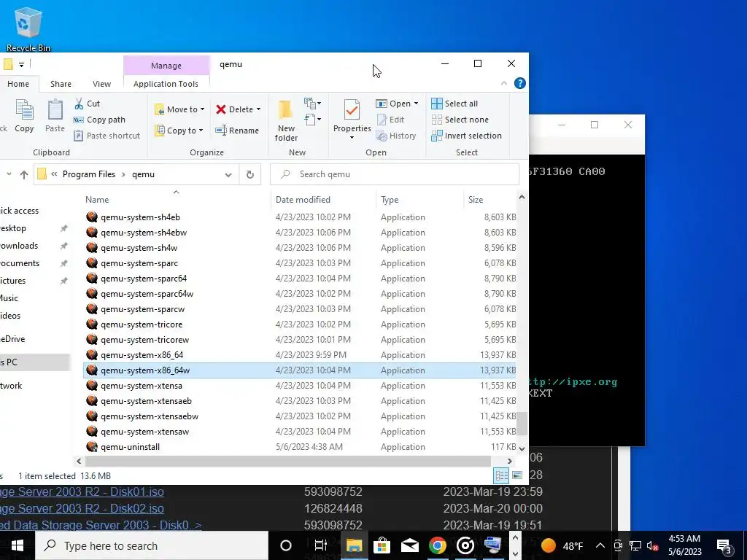The height and width of the screenshot is (560, 747).
Task: Click in the Search qemu field
Action: pyautogui.click(x=395, y=174)
